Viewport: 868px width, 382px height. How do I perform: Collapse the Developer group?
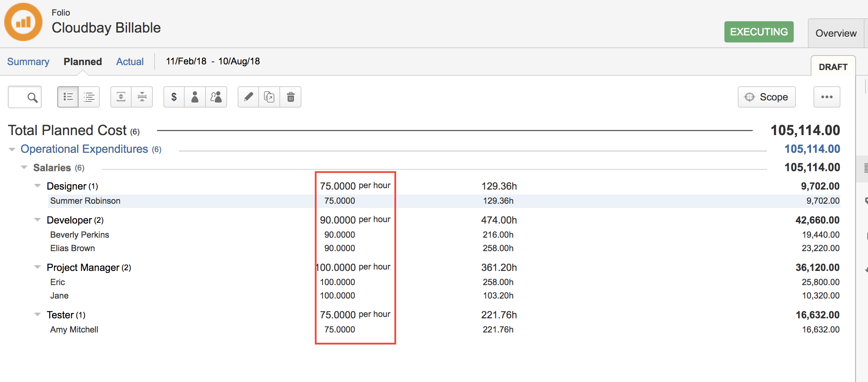coord(37,220)
